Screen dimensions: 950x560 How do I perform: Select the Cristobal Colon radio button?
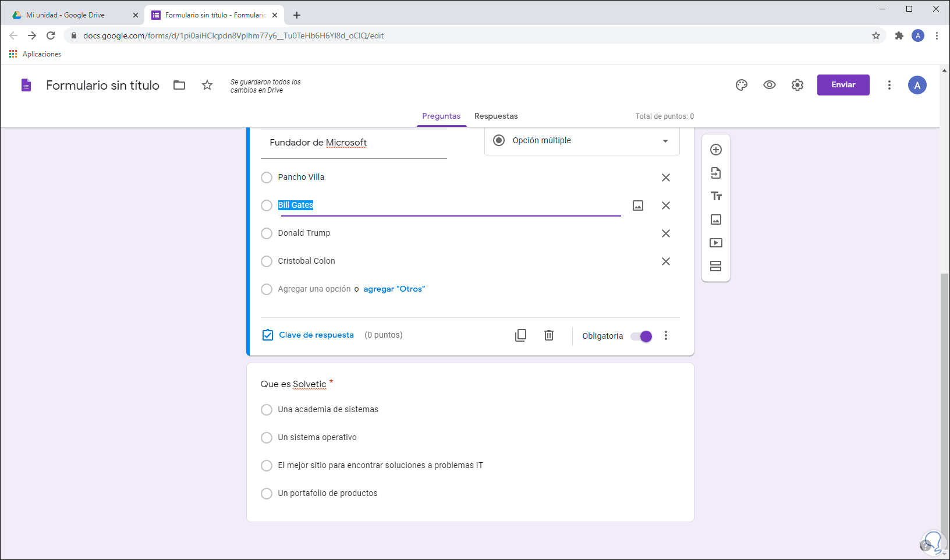coord(267,261)
